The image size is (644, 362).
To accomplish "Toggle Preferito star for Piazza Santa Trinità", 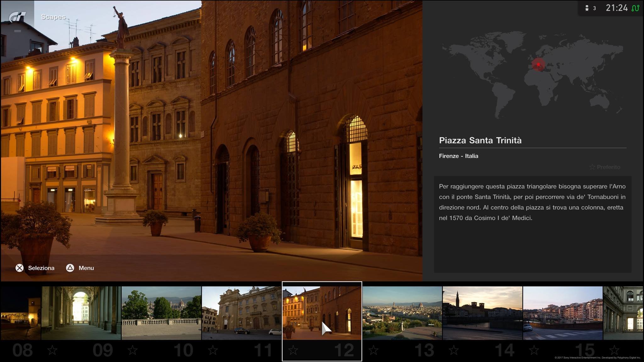I will (592, 167).
